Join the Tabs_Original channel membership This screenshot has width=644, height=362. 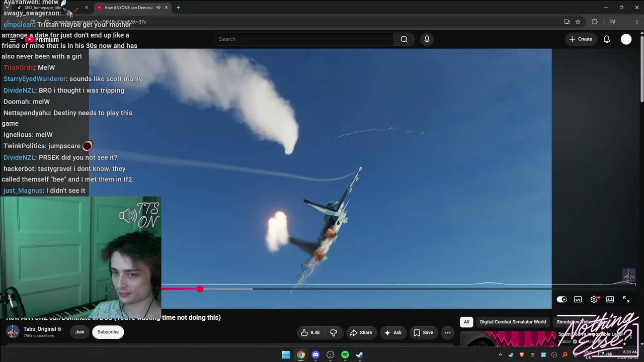coord(79,332)
